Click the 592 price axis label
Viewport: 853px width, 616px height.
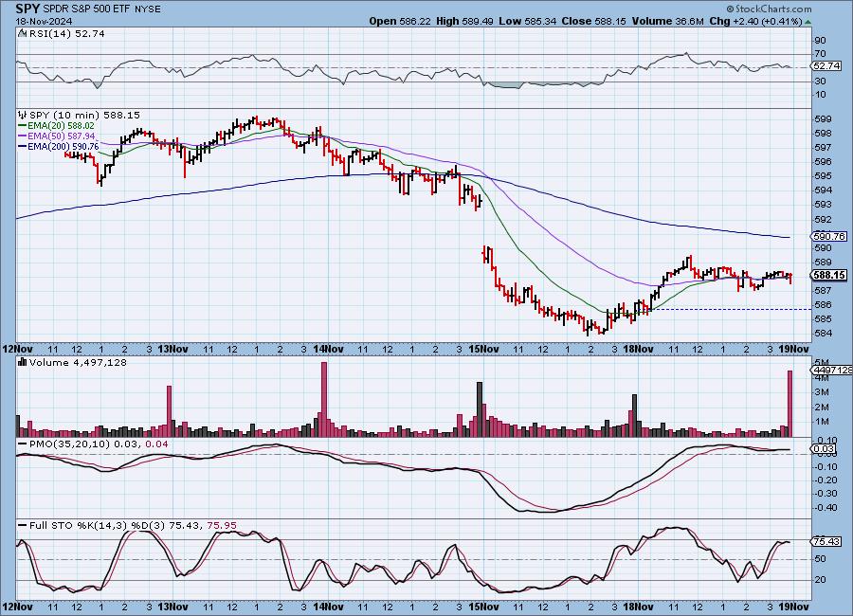coord(823,219)
